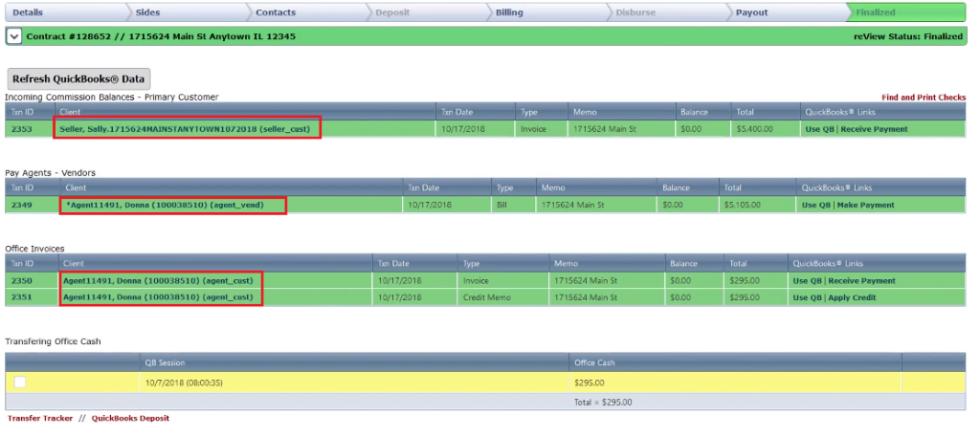Go to the Contacts step tab

[x=275, y=12]
